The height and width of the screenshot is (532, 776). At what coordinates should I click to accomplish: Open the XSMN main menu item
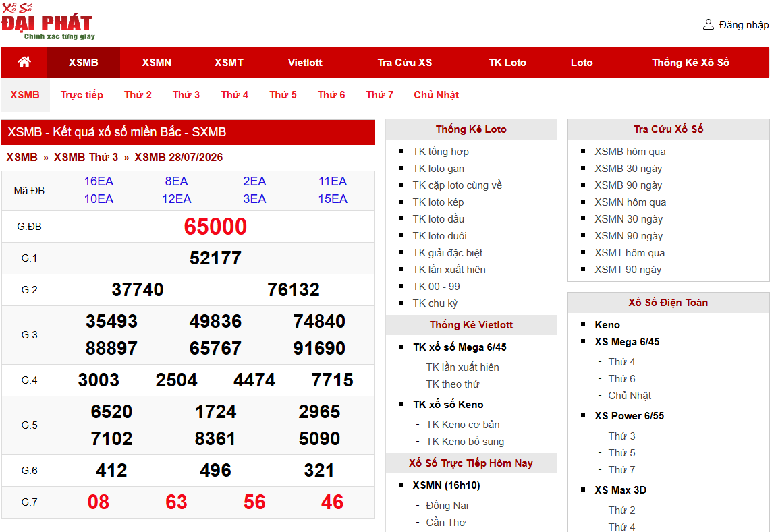point(157,62)
